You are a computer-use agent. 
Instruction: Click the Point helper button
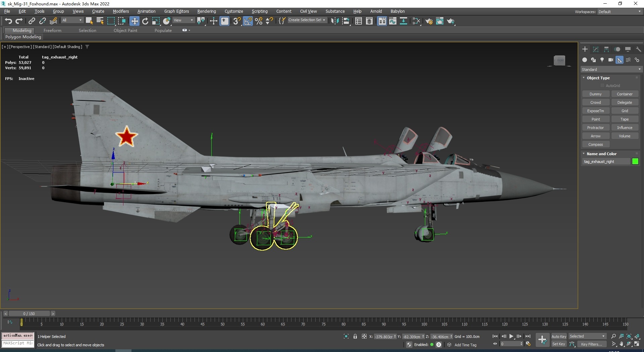[596, 119]
